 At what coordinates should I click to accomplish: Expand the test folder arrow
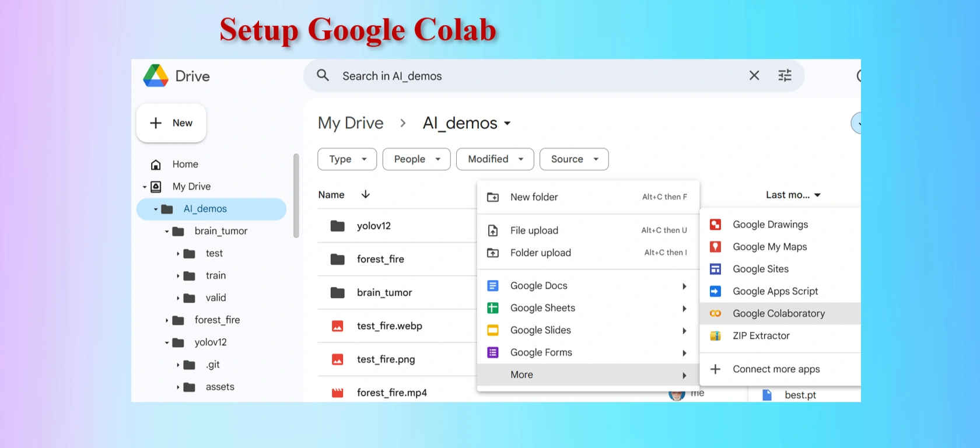[x=178, y=254]
